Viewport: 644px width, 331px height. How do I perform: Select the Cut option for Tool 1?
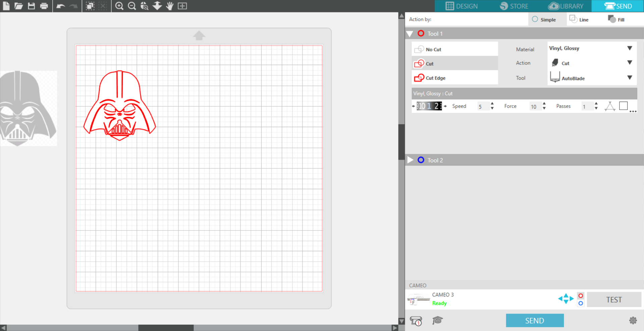[x=455, y=63]
